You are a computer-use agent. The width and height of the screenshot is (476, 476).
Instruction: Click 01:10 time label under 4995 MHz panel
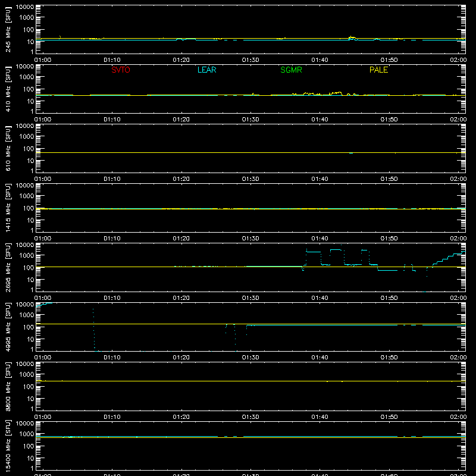(x=112, y=358)
